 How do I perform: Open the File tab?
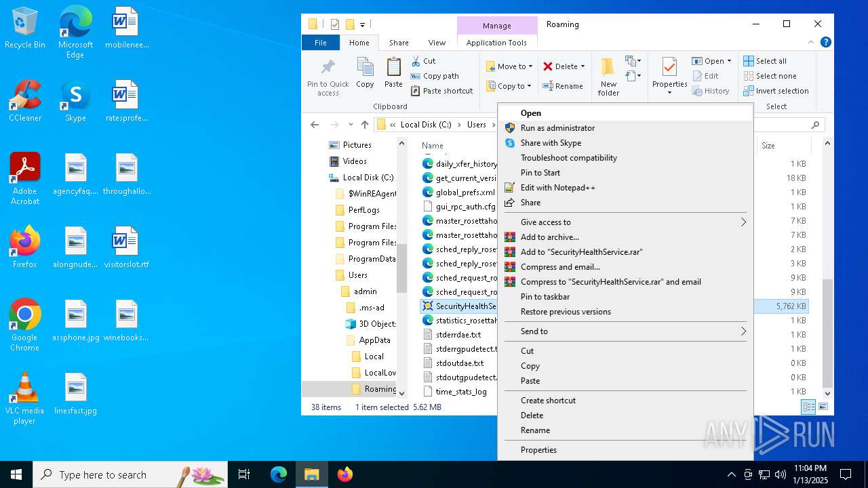point(321,43)
